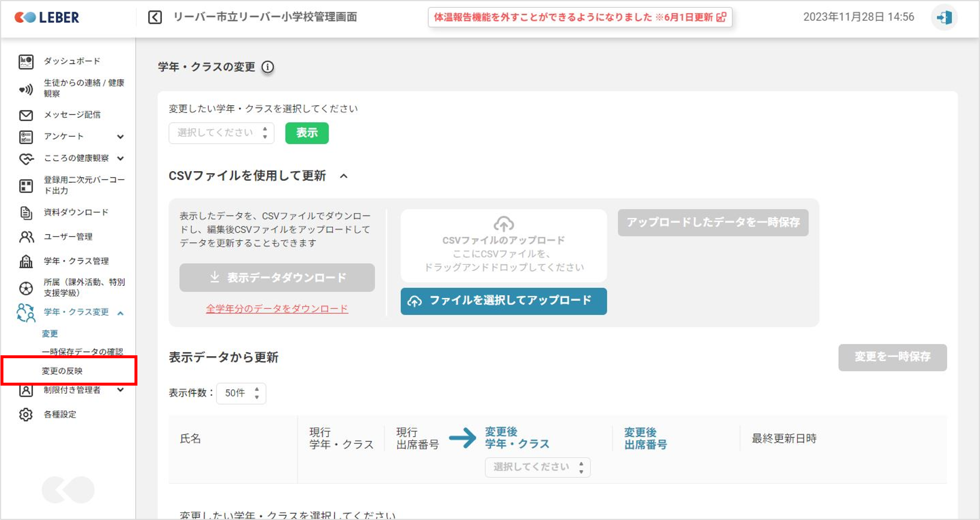Click the back arrow icon beside school title

click(x=155, y=18)
